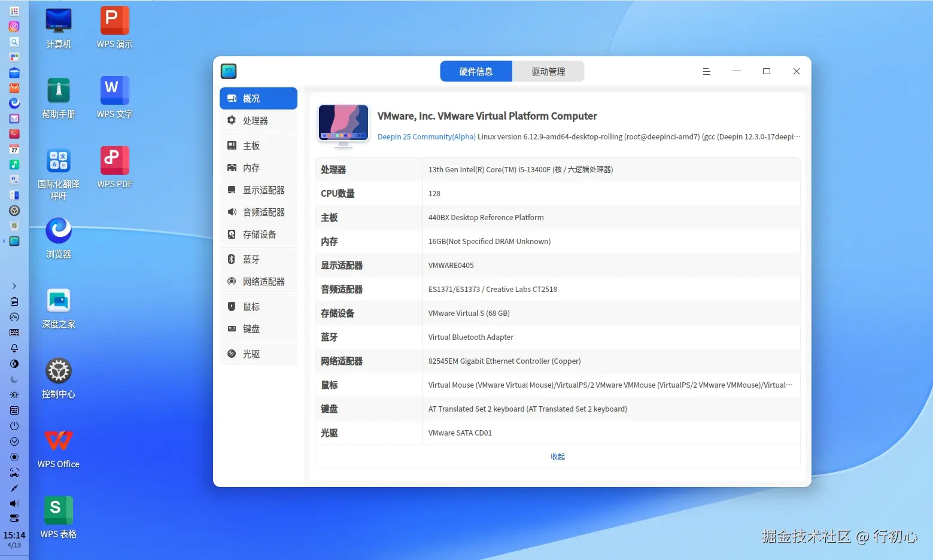This screenshot has width=933, height=560.
Task: Expand the dock tray with the chevron
Action: 14,286
